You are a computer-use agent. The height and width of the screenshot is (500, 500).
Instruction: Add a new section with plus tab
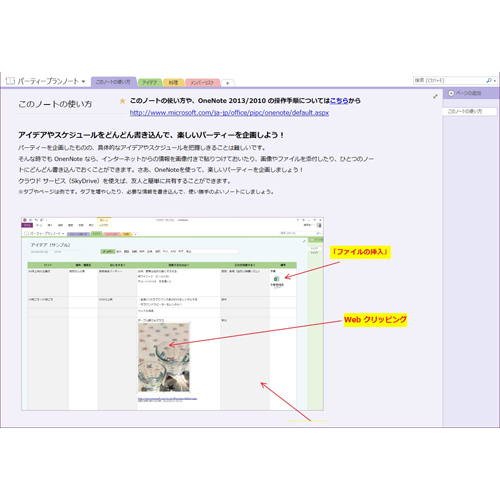coord(227,83)
